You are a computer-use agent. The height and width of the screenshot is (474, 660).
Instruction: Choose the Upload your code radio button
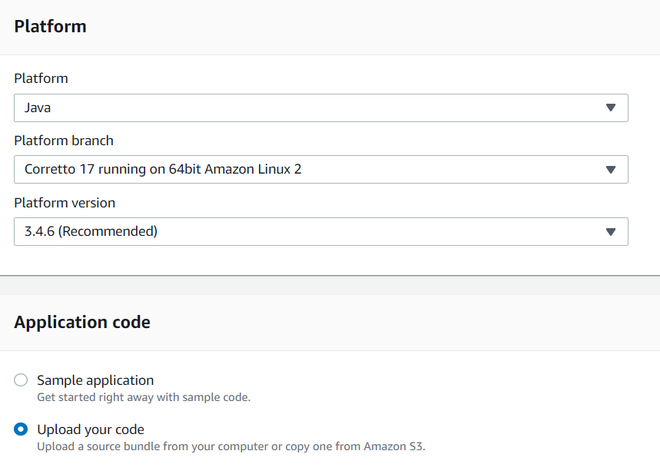[21, 429]
